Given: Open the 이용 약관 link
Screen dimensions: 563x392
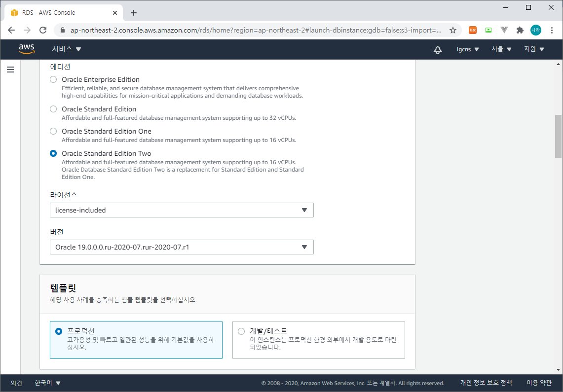Looking at the screenshot, I should pos(539,383).
